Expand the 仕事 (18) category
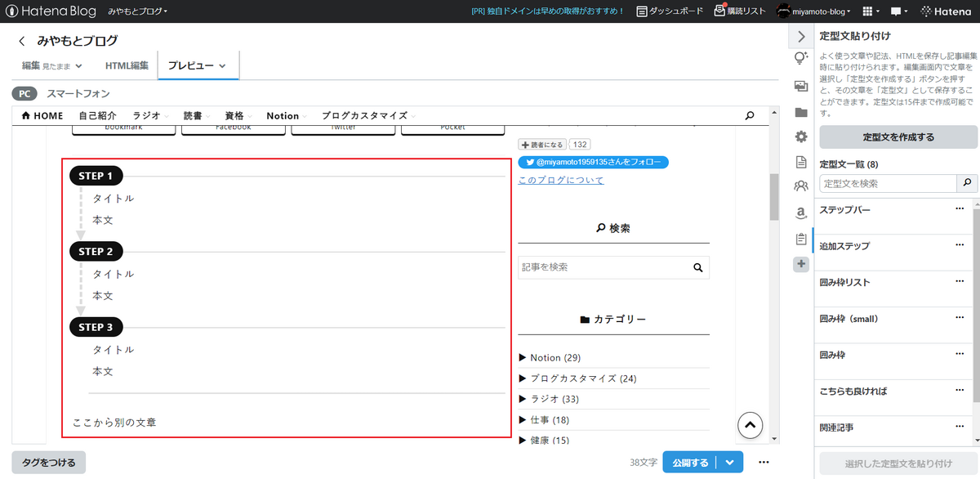 click(x=544, y=420)
